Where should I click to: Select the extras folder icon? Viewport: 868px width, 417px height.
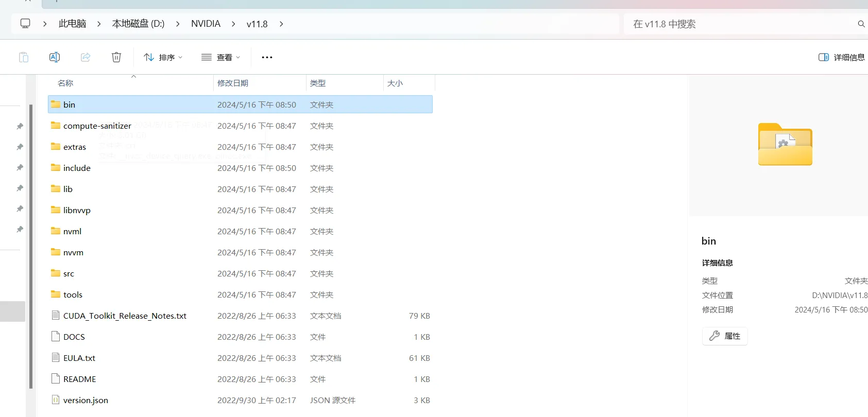click(56, 146)
